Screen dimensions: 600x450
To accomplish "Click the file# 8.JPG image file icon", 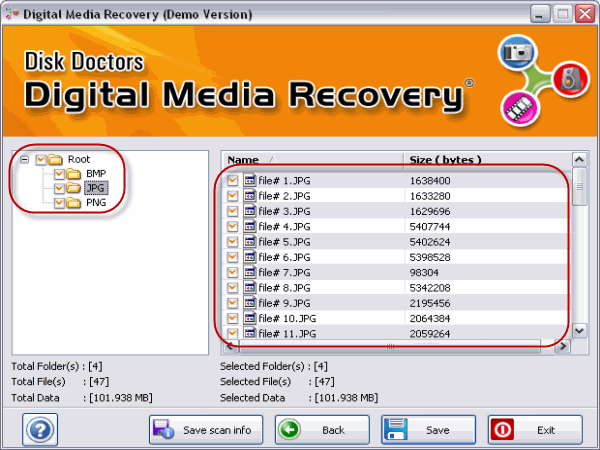I will click(x=249, y=287).
